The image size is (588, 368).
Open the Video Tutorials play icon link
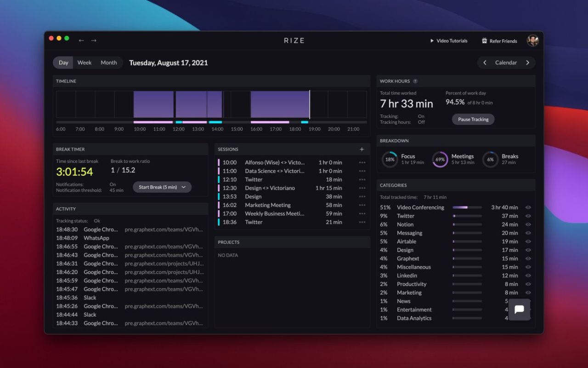click(x=448, y=41)
